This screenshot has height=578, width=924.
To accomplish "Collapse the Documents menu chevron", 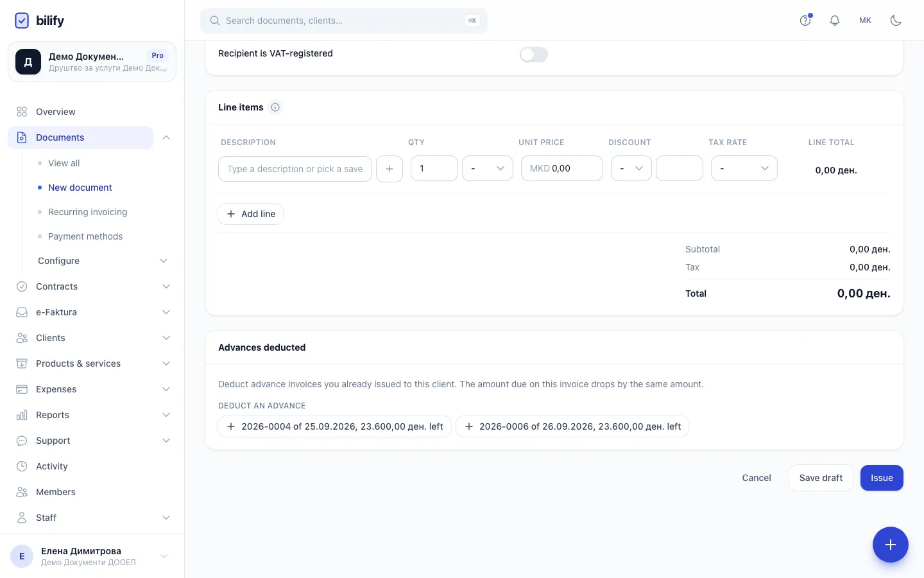I will point(166,137).
